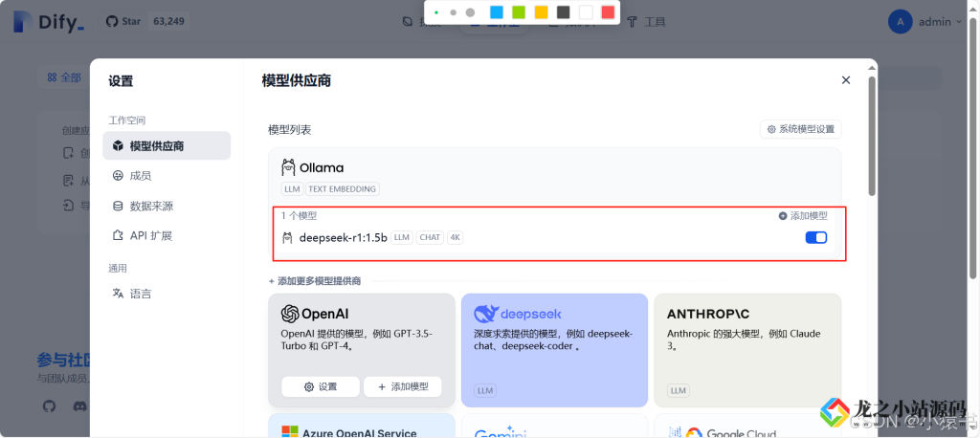Open the Google Cloud provider card

747,426
